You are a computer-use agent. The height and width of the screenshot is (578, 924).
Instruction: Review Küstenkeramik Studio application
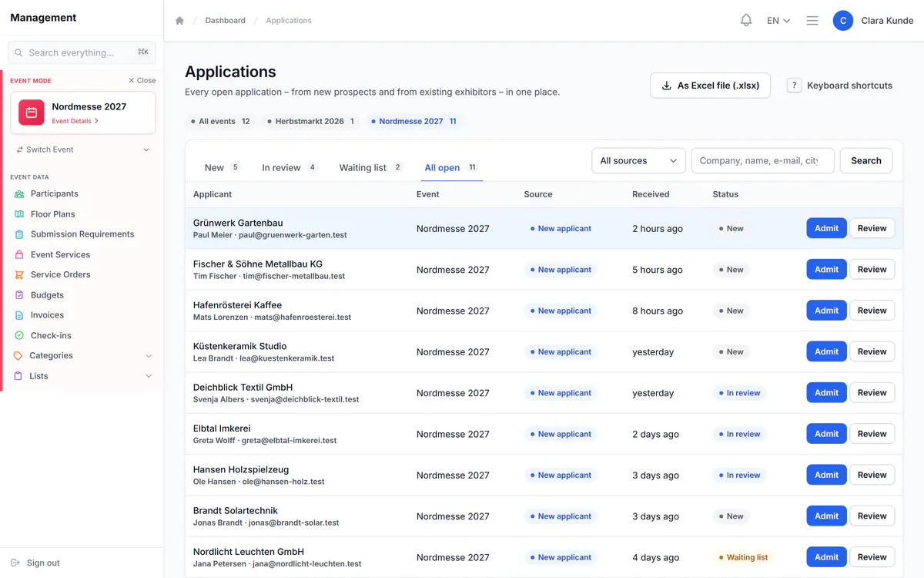coord(872,351)
